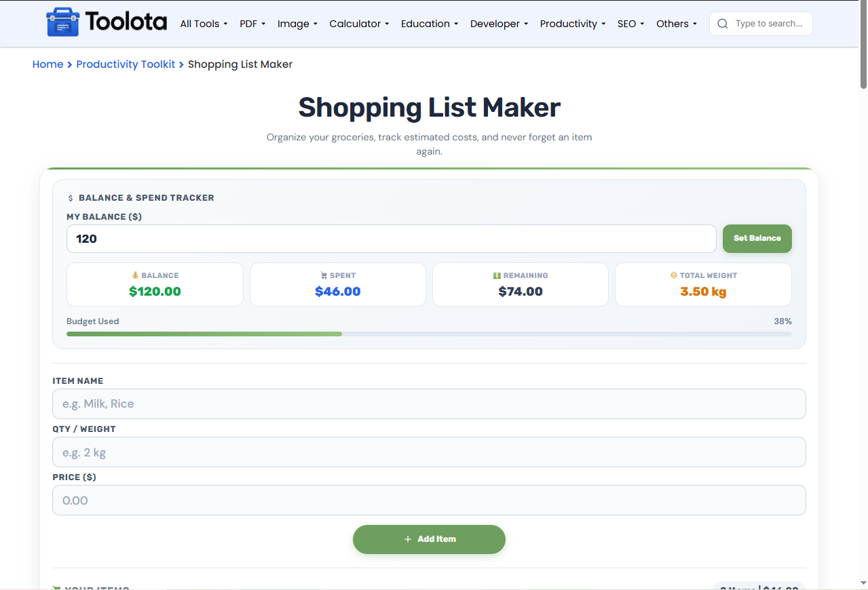Click the scales icon on Total Weight card
868x590 pixels.
point(674,275)
